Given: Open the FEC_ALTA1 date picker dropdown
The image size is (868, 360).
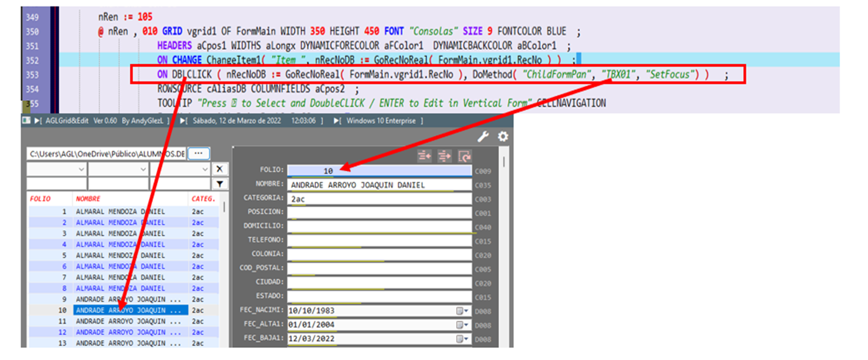Looking at the screenshot, I should 462,325.
